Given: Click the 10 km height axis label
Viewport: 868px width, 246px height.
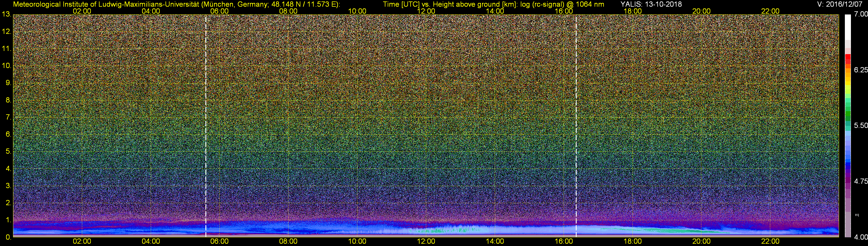Looking at the screenshot, I should pos(6,66).
